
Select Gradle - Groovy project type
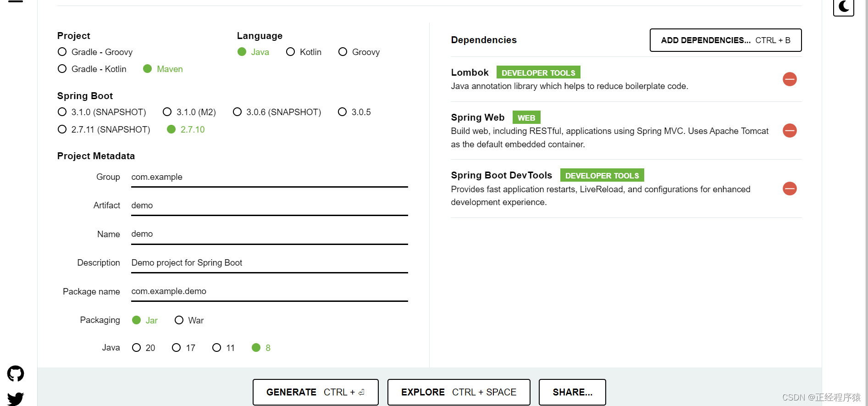[x=95, y=52]
